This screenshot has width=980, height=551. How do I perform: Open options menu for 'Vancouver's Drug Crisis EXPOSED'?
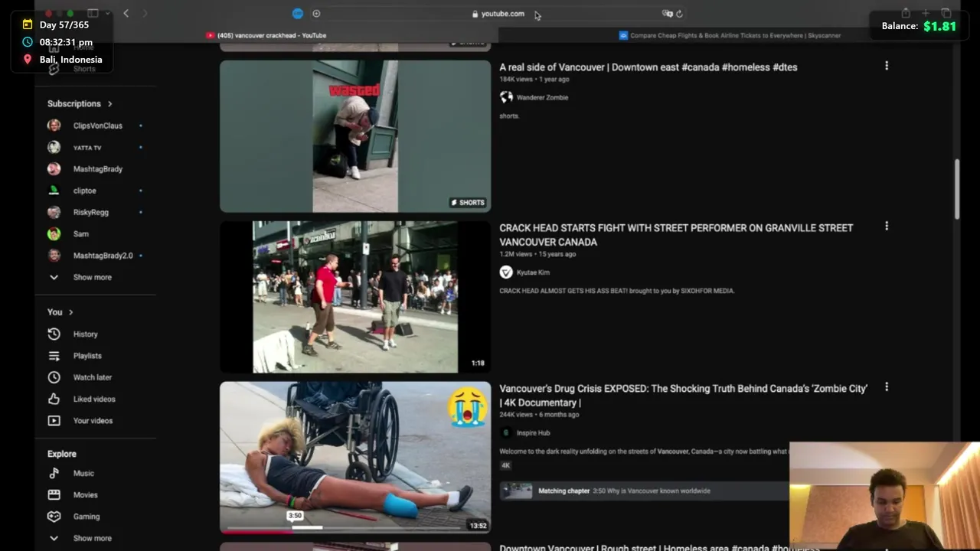(x=887, y=387)
